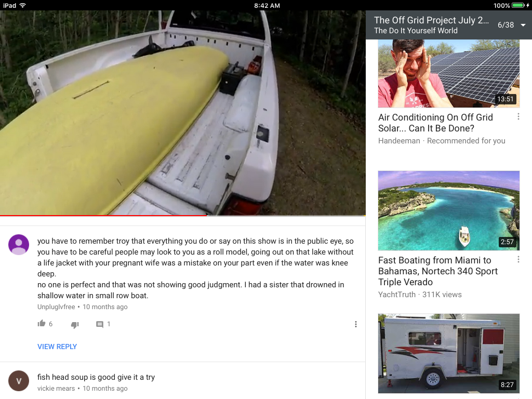The height and width of the screenshot is (399, 532).
Task: Dislike the Unpluglvfree comment with thumbs down
Action: 75,325
